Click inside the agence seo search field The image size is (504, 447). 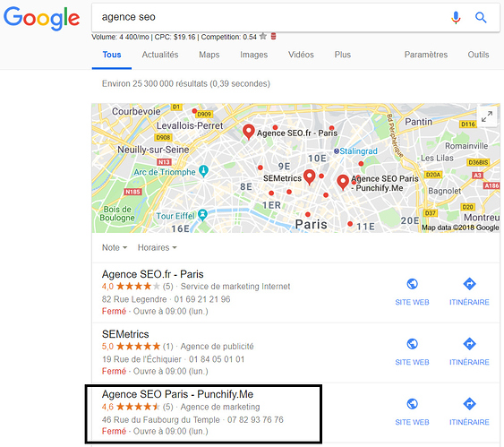pos(270,17)
